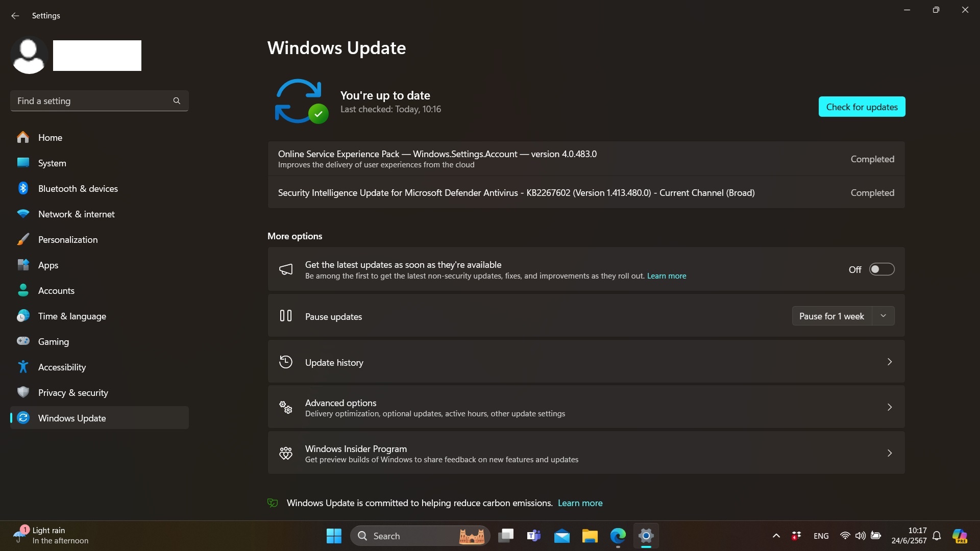Click the Privacy & security shield icon
980x551 pixels.
(23, 392)
